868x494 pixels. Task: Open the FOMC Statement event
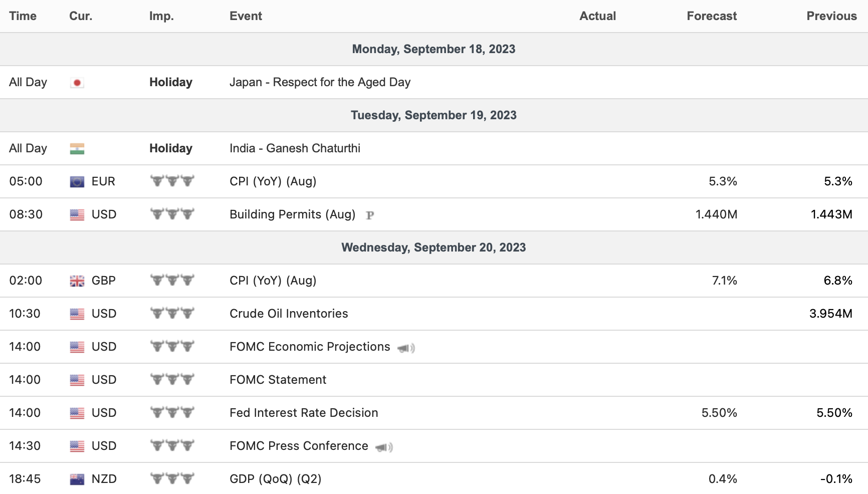coord(278,380)
